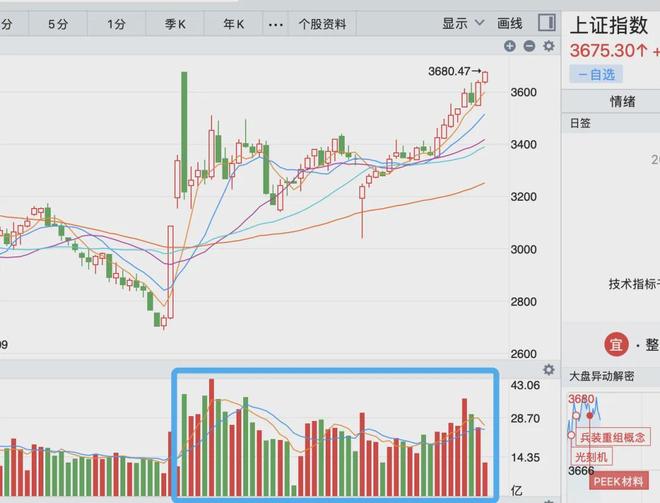Activate the 画线 drawing tool

pos(510,24)
